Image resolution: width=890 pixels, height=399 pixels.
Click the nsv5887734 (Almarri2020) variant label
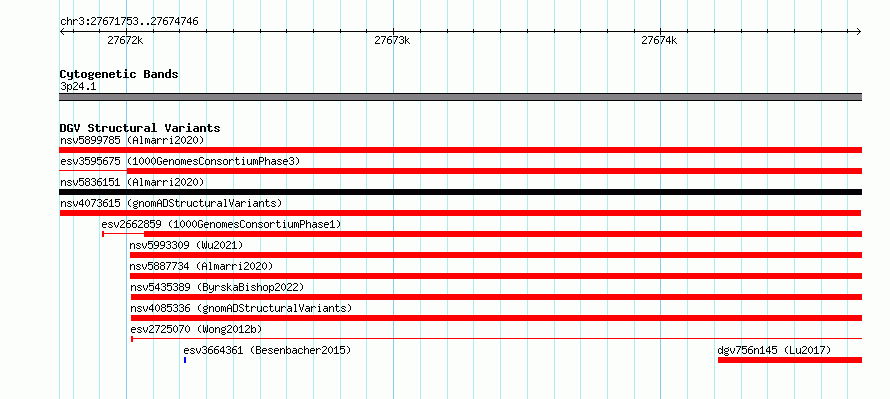201,266
